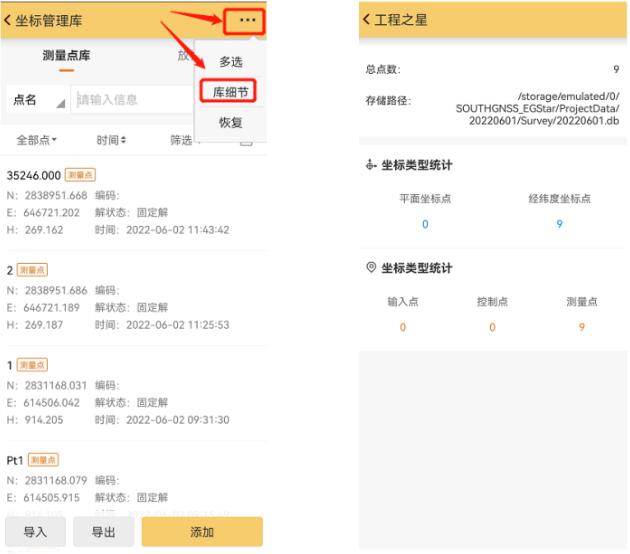Expand the 点名 search field dropdown
The height and width of the screenshot is (554, 630).
pos(38,100)
